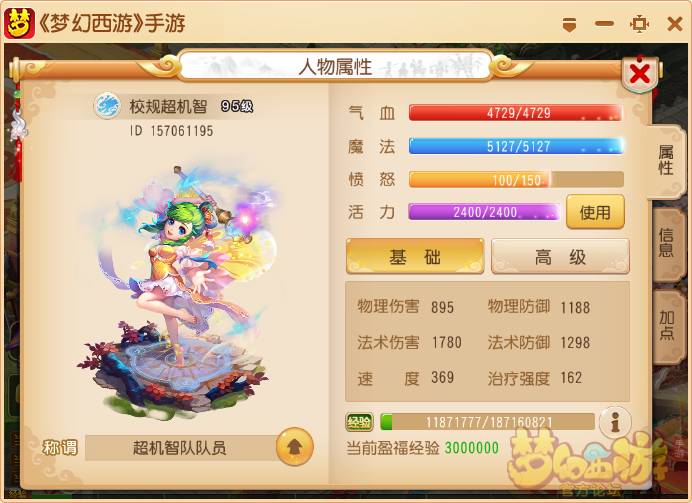Image resolution: width=692 pixels, height=503 pixels.
Task: Open the 信息 side tab
Action: [x=666, y=243]
